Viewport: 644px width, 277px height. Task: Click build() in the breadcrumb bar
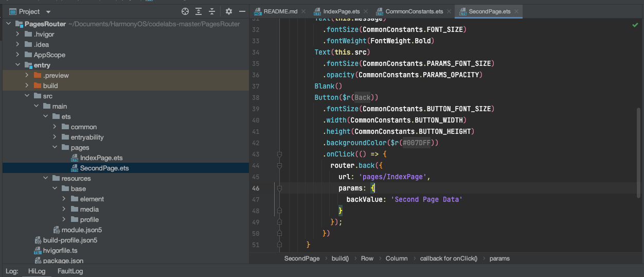tap(340, 258)
